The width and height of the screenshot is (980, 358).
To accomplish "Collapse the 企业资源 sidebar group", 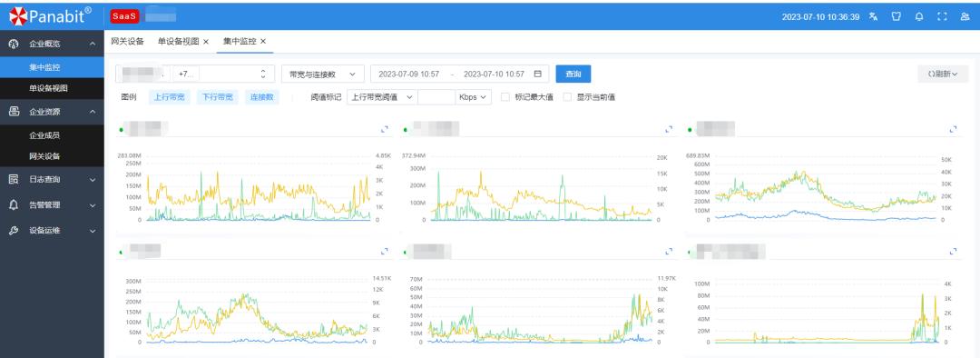I will click(93, 112).
